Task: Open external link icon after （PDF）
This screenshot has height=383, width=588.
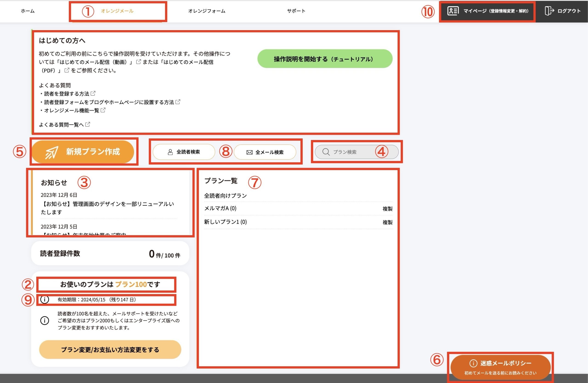Action: pos(67,70)
